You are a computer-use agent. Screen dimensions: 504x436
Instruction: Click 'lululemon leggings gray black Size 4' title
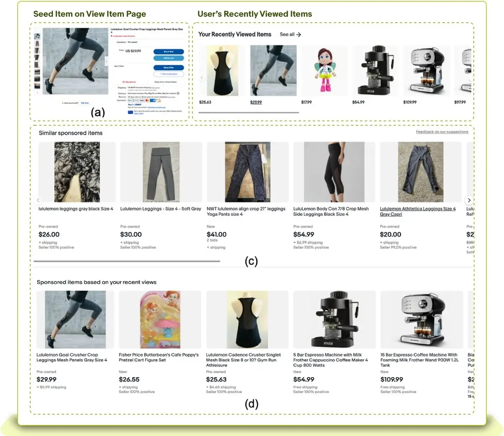pyautogui.click(x=76, y=209)
